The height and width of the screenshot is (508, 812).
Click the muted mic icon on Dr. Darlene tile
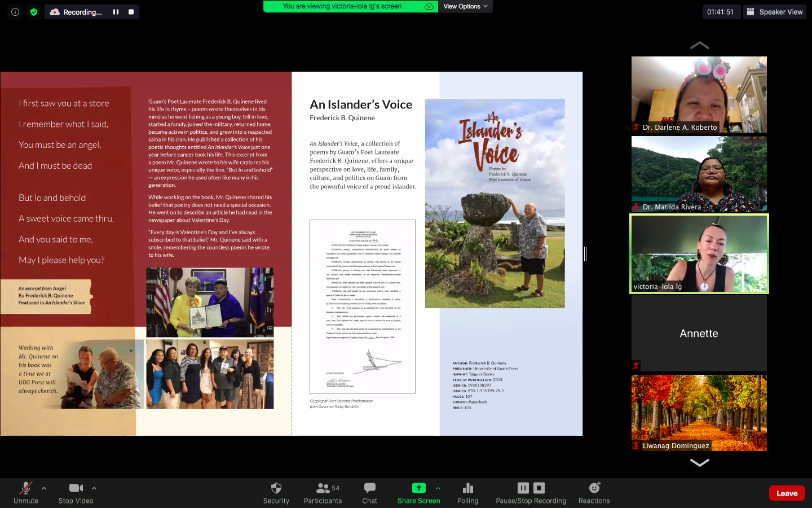tap(636, 127)
